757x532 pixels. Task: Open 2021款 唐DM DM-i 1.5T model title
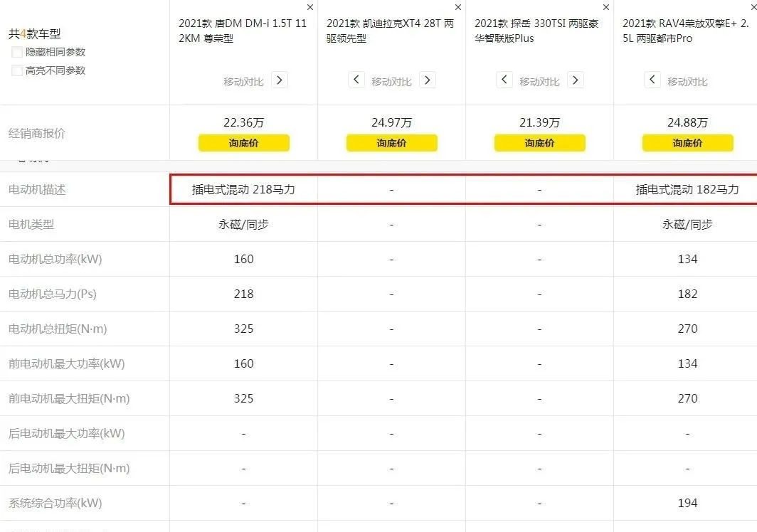[x=243, y=31]
